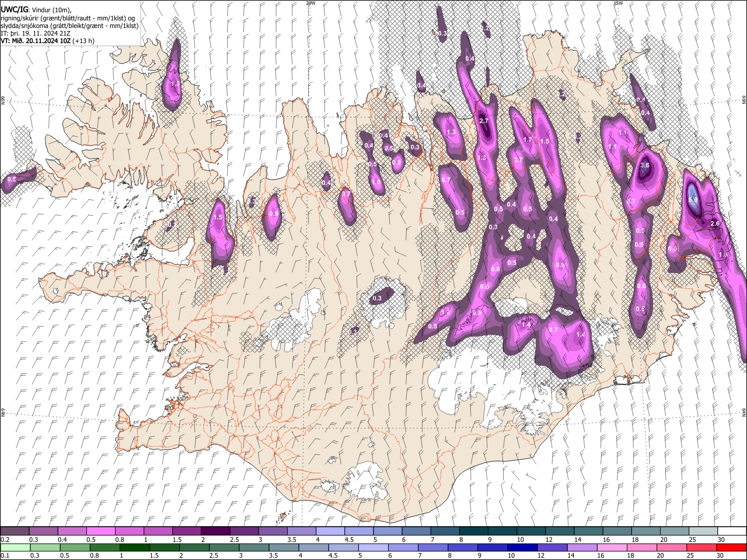Click the rain legend swatch for 20–25 mm
This screenshot has width=747, height=560.
pyautogui.click(x=671, y=547)
